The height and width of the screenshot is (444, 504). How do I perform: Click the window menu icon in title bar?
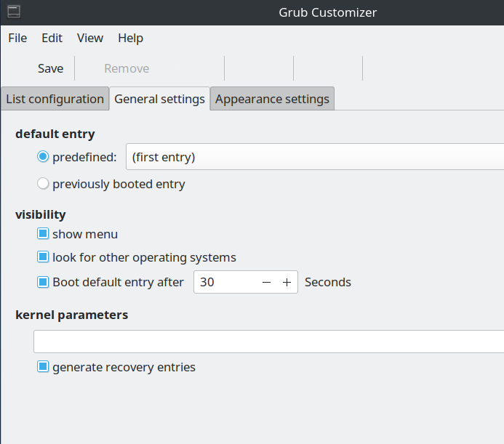[14, 12]
